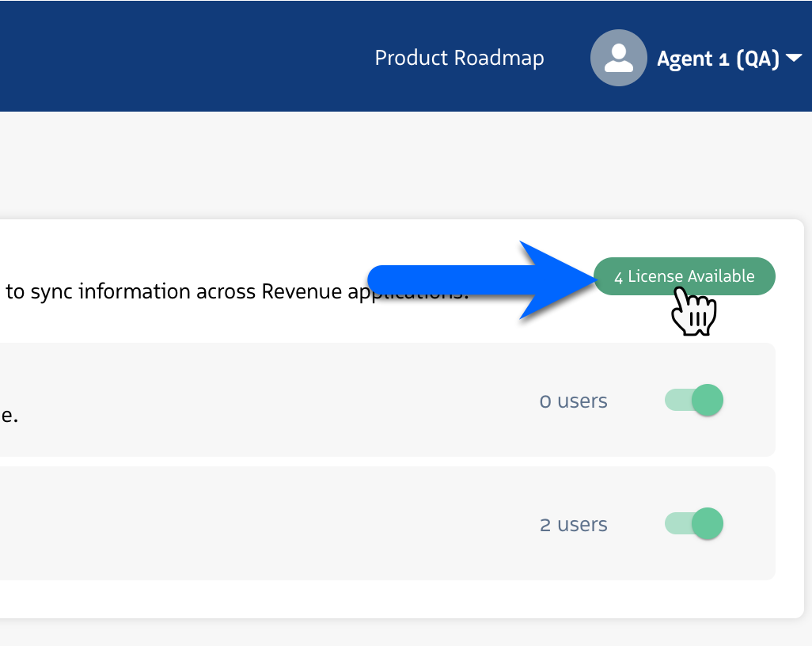Viewport: 812px width, 646px height.
Task: Click the word "Revenue" in the description
Action: (301, 292)
